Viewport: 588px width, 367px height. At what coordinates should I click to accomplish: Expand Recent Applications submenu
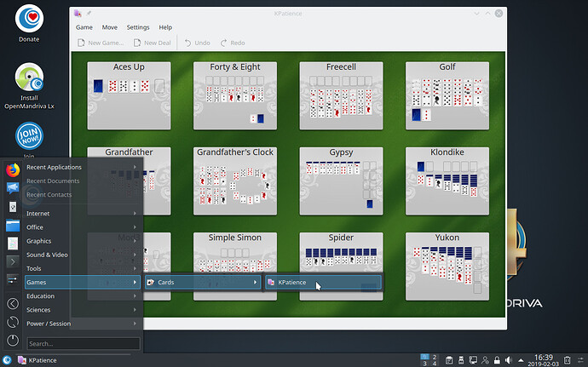82,167
